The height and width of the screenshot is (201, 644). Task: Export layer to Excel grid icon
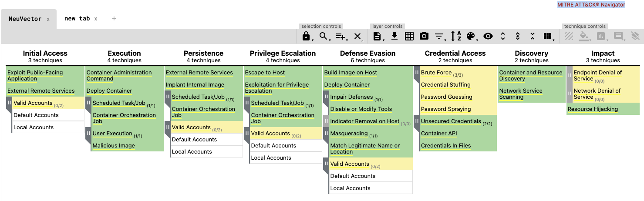(409, 37)
